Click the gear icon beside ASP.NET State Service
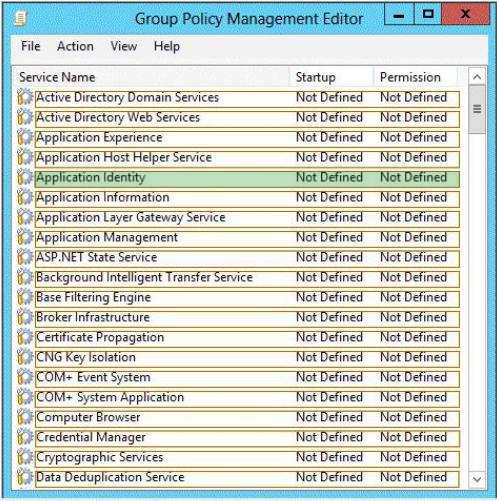The height and width of the screenshot is (501, 497). [x=25, y=257]
